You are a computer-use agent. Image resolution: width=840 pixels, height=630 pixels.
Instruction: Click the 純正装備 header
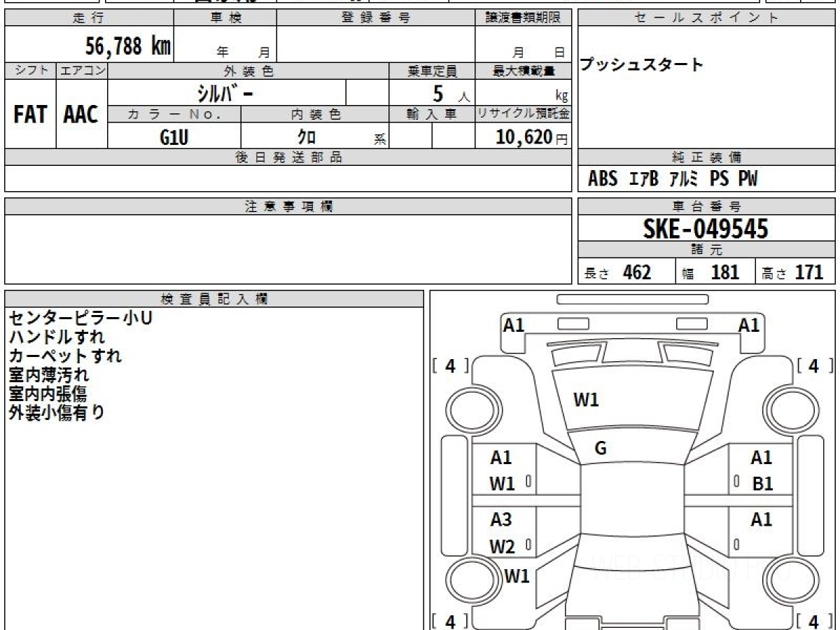click(x=706, y=157)
